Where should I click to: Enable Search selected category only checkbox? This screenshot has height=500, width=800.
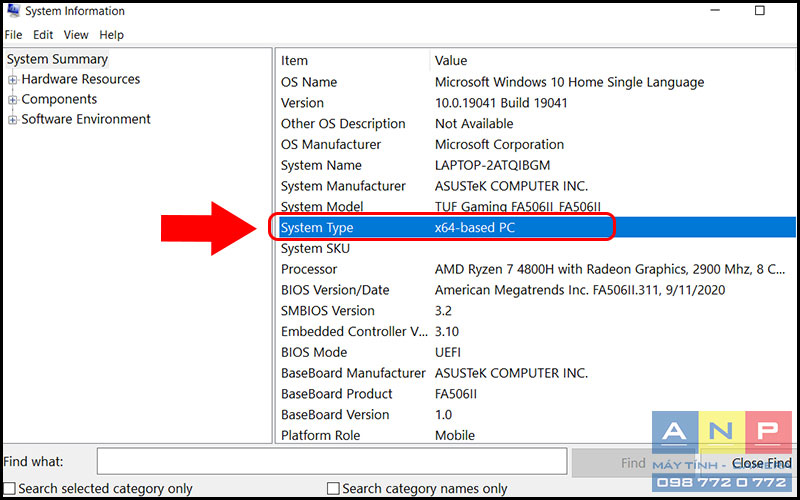coord(9,489)
